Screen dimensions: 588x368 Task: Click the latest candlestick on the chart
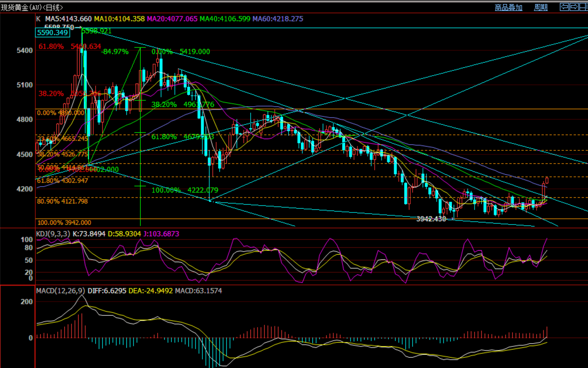(547, 180)
